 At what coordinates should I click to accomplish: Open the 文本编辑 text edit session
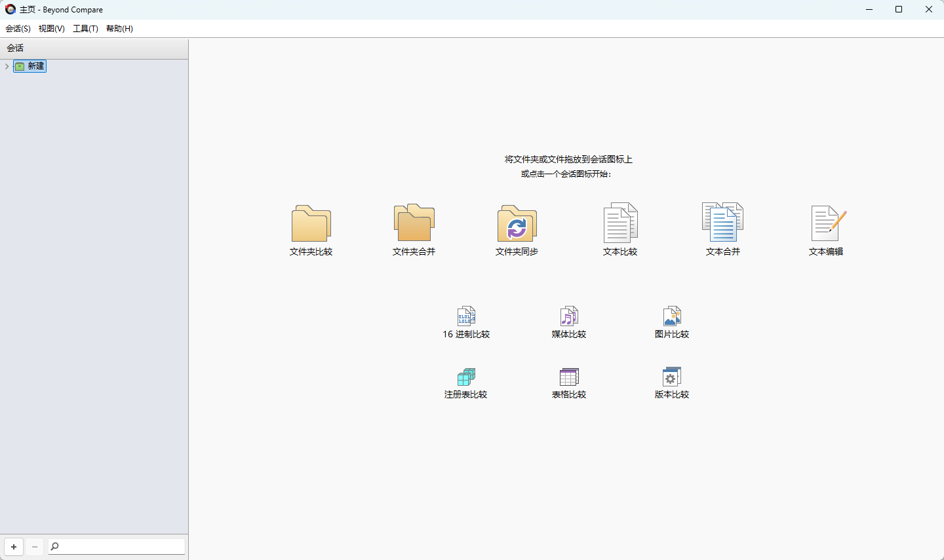(826, 230)
